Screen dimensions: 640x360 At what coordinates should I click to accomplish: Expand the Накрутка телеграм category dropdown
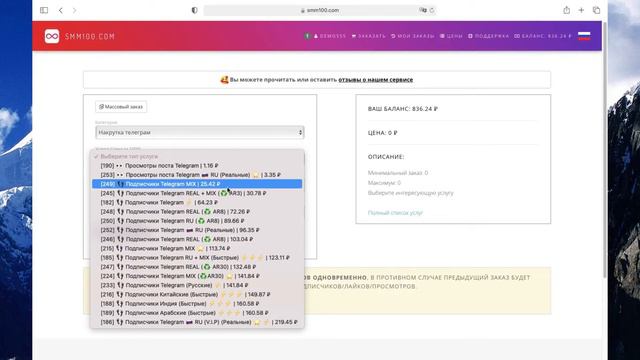pyautogui.click(x=200, y=132)
